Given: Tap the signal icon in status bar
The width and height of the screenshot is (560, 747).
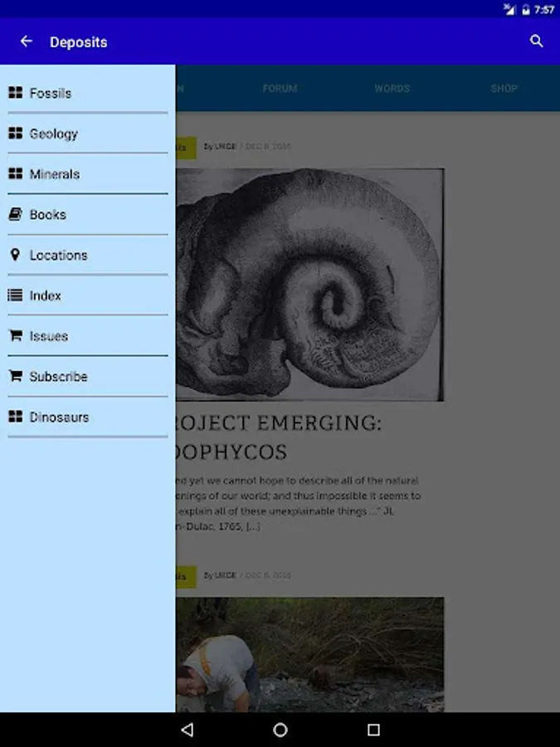Looking at the screenshot, I should [509, 9].
